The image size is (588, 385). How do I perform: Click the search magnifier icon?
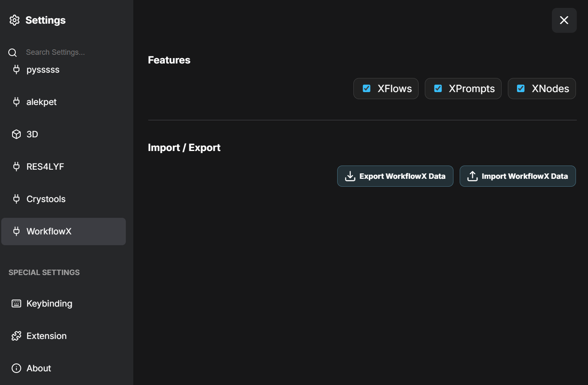(12, 53)
